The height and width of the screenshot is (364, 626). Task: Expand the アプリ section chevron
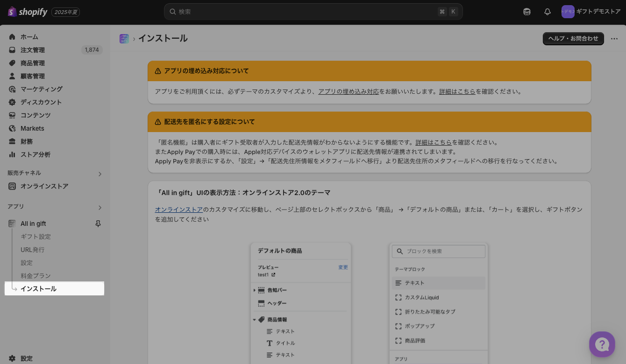(x=100, y=208)
